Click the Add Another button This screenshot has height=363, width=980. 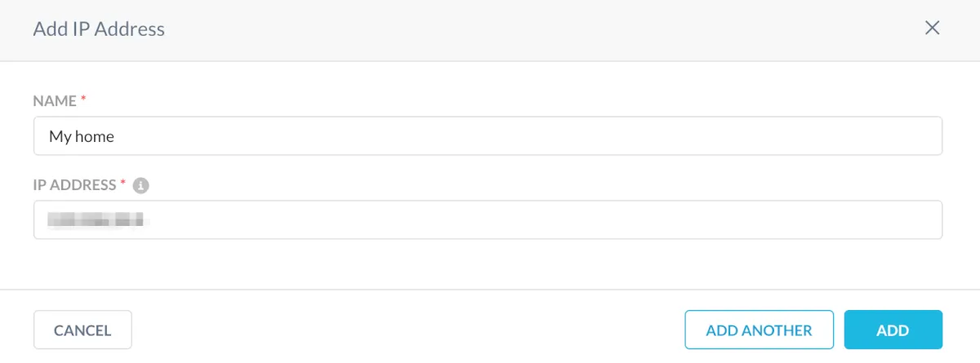[759, 330]
